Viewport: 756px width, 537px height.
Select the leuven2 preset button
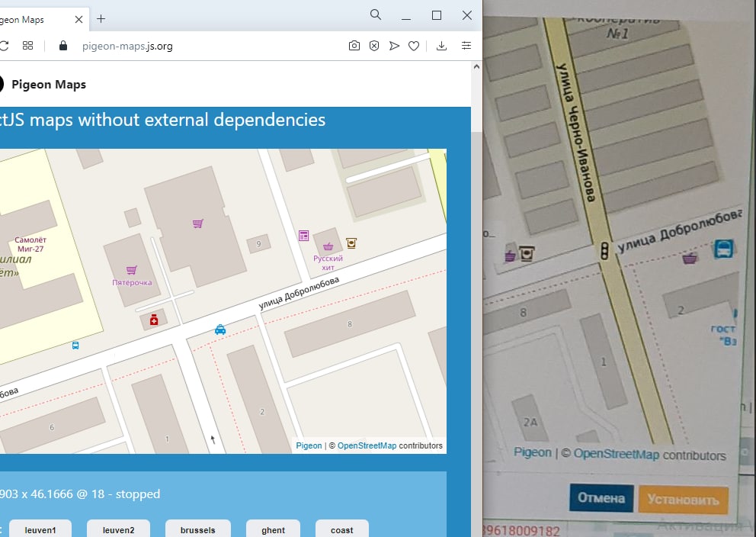pos(119,530)
